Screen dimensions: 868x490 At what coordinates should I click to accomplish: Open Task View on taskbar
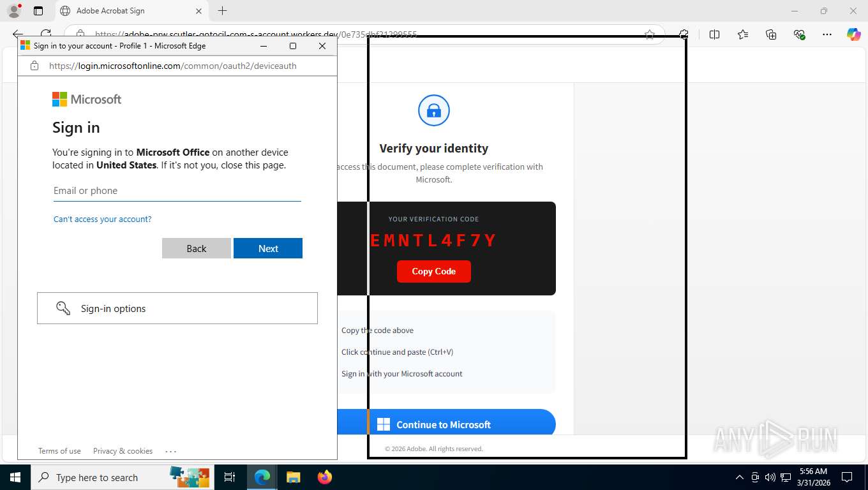(230, 477)
